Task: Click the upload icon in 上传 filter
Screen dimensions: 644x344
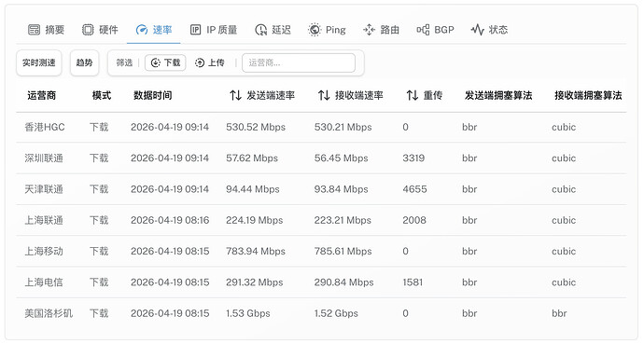Action: click(x=200, y=62)
